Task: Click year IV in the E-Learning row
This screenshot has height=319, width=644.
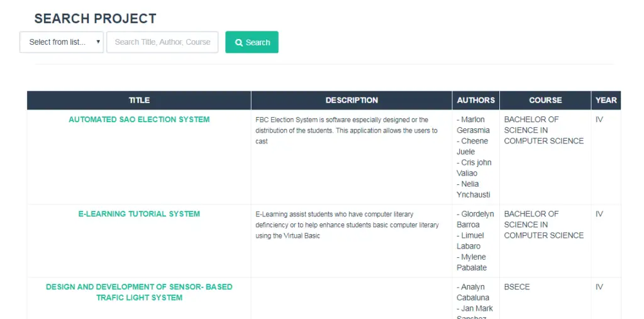Action: (599, 214)
